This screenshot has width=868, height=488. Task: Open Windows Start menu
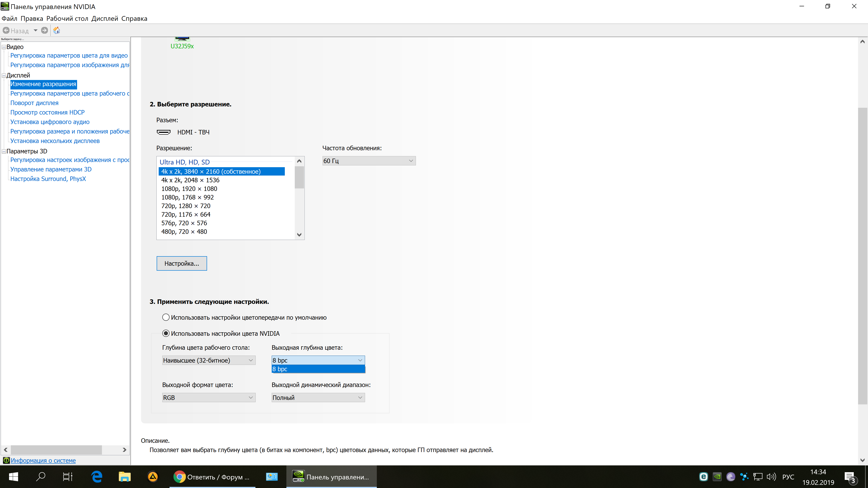pos(14,477)
